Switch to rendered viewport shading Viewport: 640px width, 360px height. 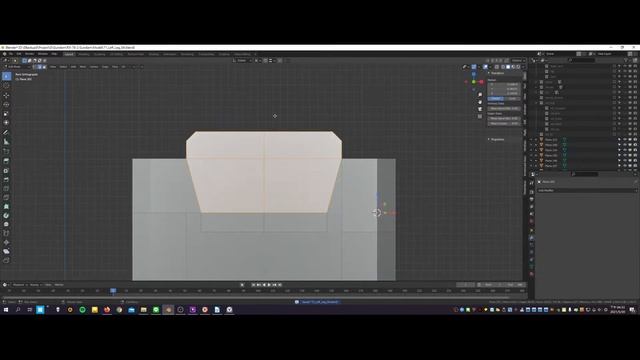(518, 67)
